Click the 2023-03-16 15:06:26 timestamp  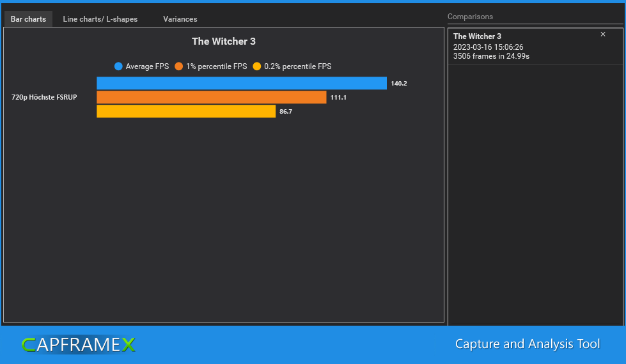pos(488,47)
